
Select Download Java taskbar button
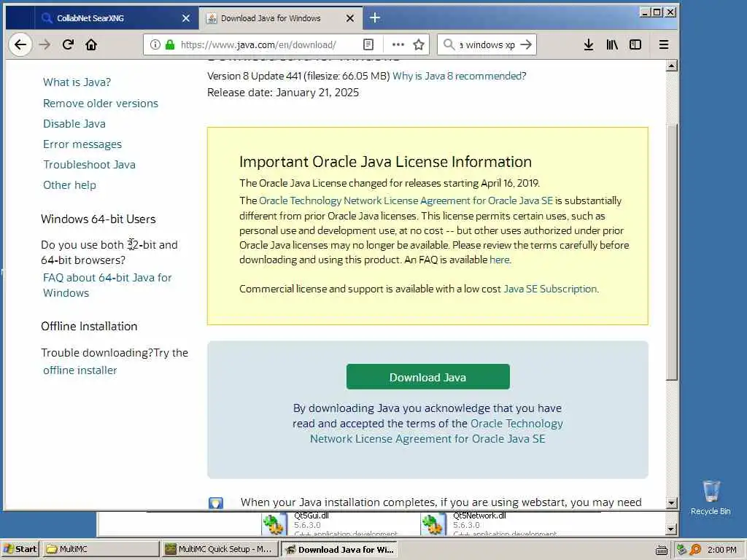[x=339, y=549]
